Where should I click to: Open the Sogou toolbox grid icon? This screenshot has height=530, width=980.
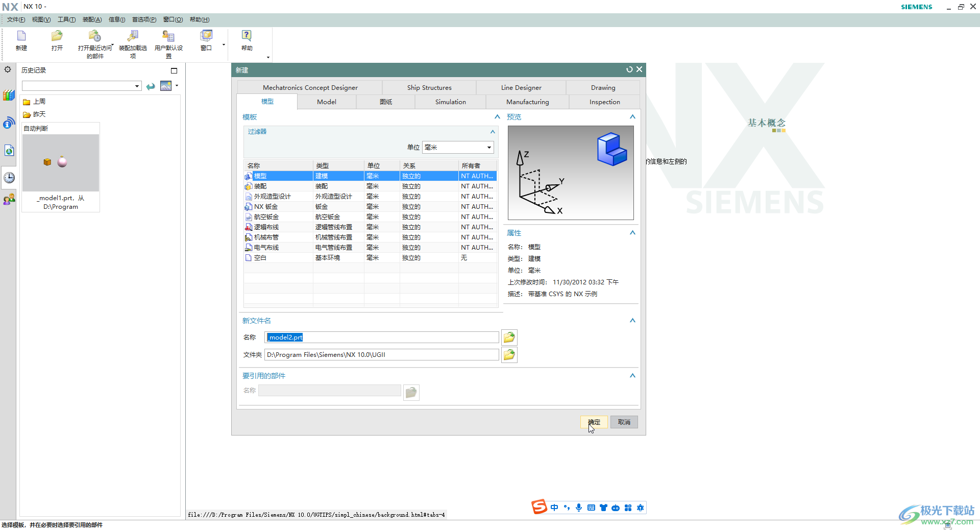coord(628,508)
